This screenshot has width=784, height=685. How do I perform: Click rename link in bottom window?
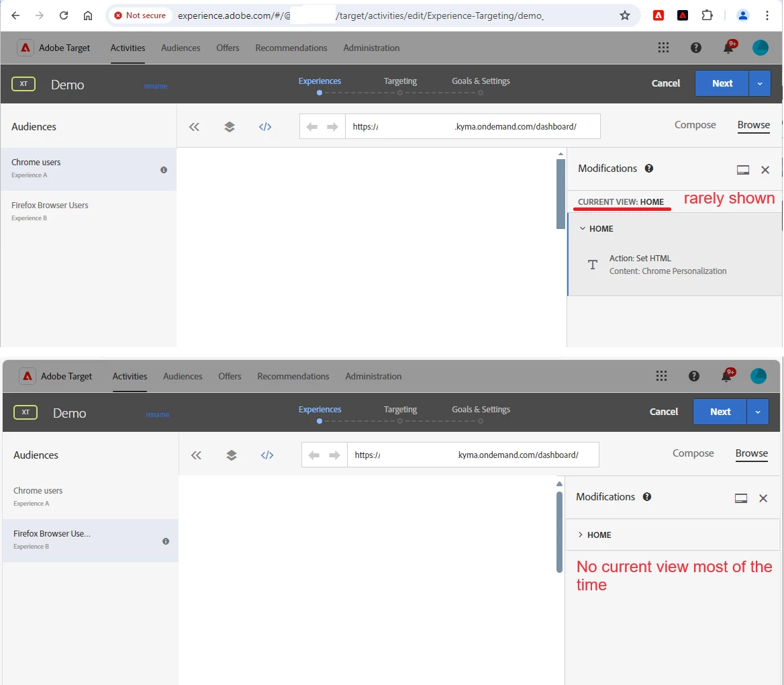(x=158, y=414)
